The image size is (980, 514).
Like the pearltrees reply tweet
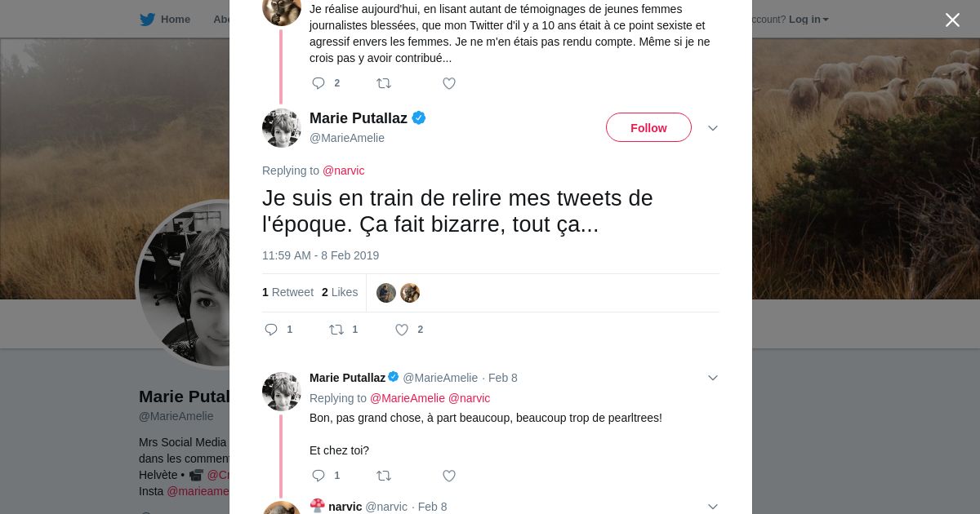(449, 476)
